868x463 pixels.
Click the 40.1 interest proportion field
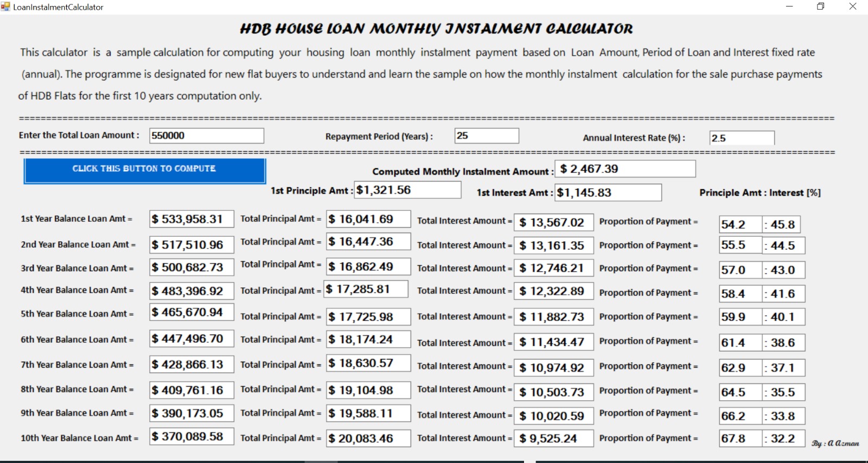[783, 317]
